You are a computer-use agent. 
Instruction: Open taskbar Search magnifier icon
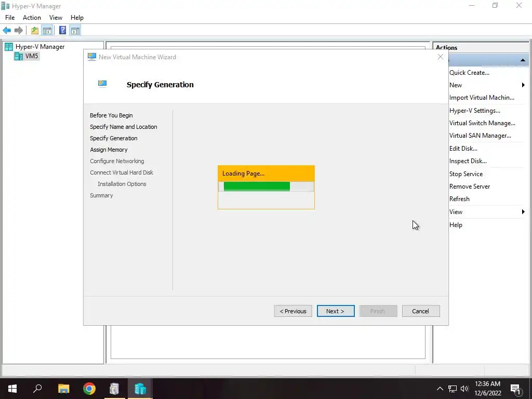point(37,389)
